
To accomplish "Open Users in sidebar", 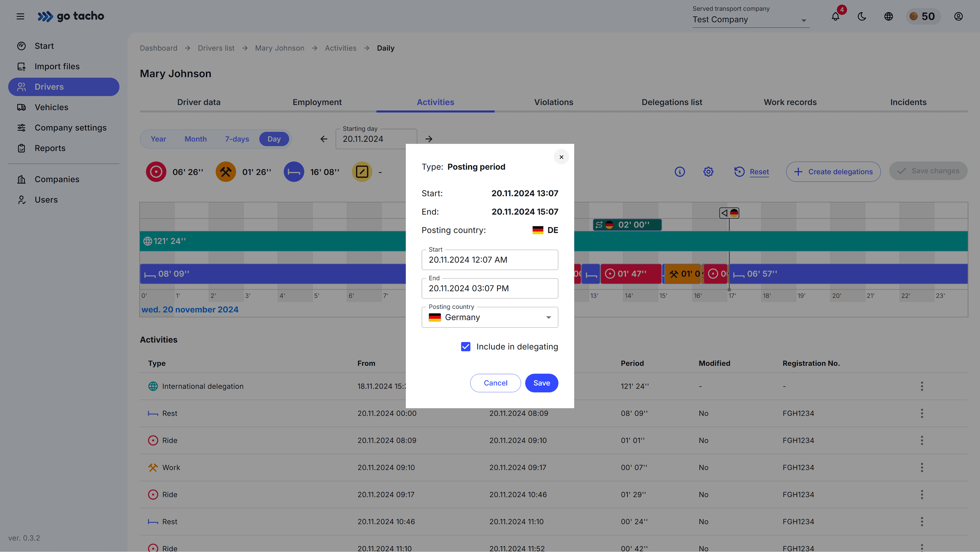I will tap(64, 200).
